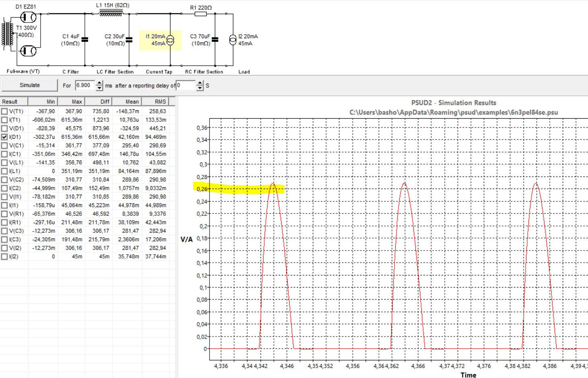Click the Full-wave (VT) section label

pos(23,72)
